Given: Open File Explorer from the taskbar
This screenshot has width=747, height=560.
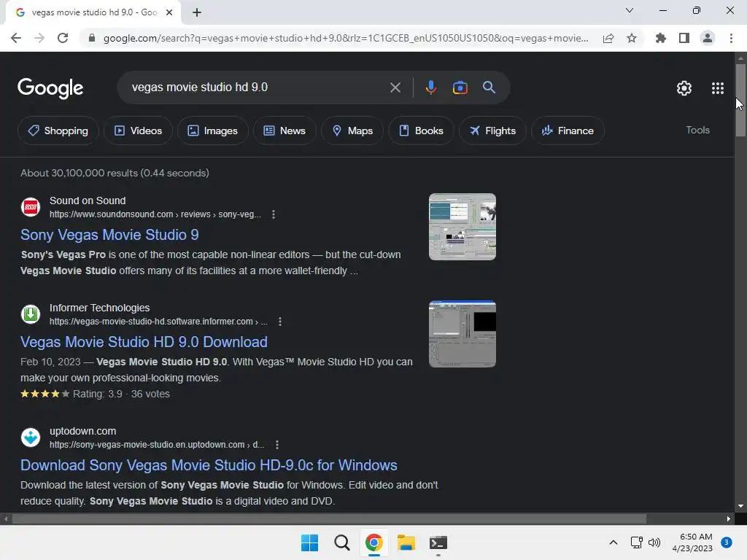Looking at the screenshot, I should point(406,542).
